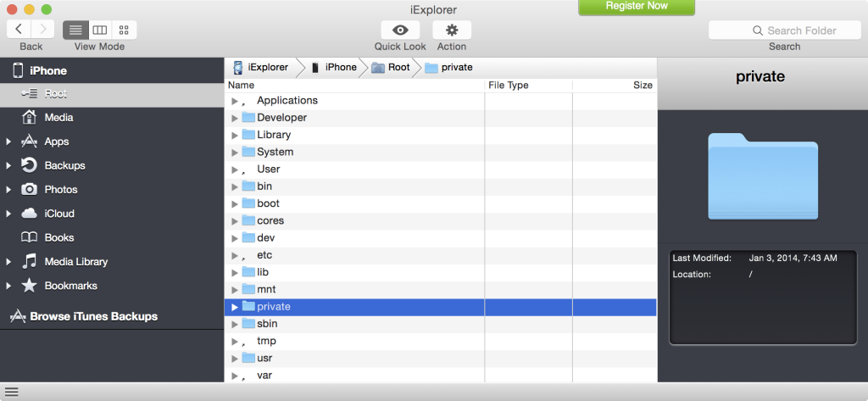This screenshot has height=401, width=868.
Task: Select the User row
Action: coord(441,170)
